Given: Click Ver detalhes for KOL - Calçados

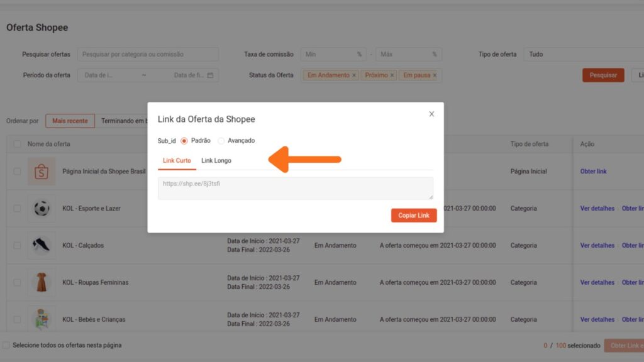Looking at the screenshot, I should pyautogui.click(x=597, y=246).
